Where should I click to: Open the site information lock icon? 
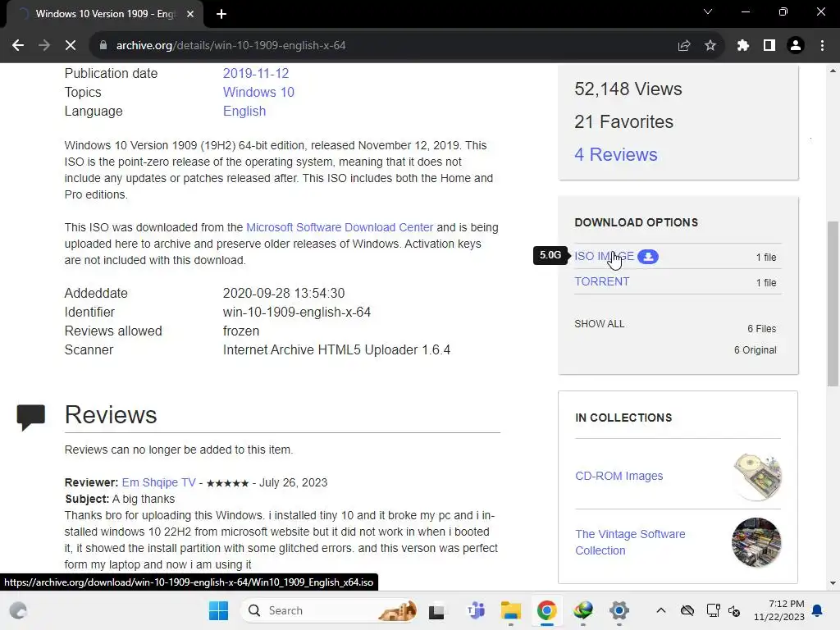tap(103, 46)
